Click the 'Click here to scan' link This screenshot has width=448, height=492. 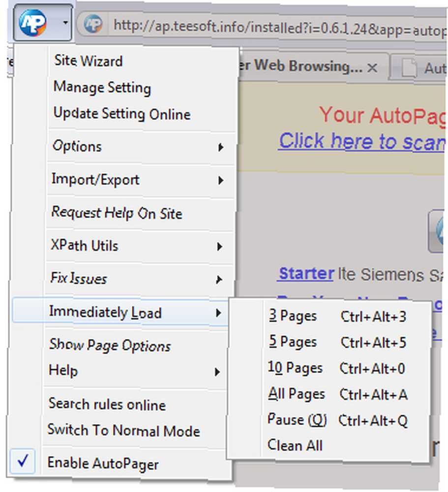362,141
